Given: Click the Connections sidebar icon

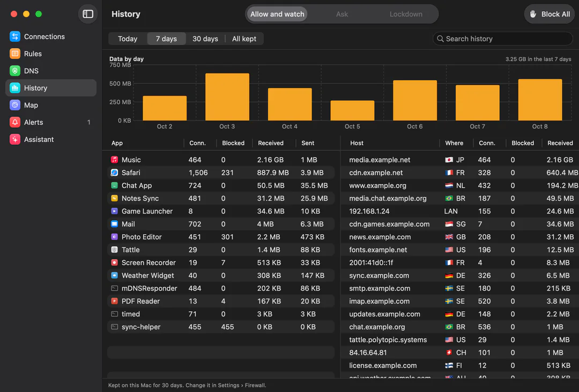Looking at the screenshot, I should 15,36.
